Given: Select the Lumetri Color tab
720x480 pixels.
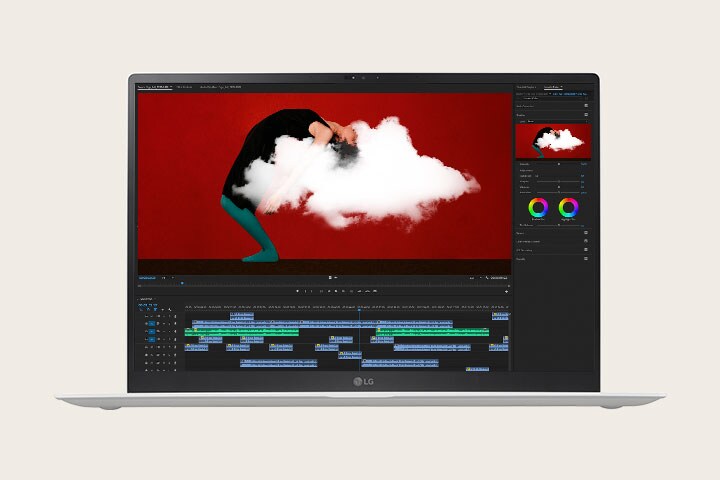Looking at the screenshot, I should coord(552,88).
